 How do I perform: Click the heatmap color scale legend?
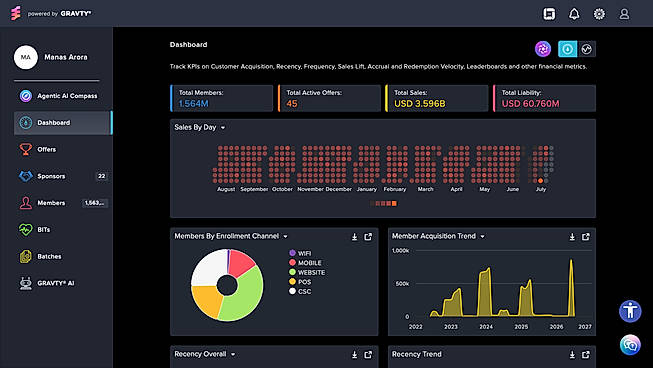(x=384, y=204)
